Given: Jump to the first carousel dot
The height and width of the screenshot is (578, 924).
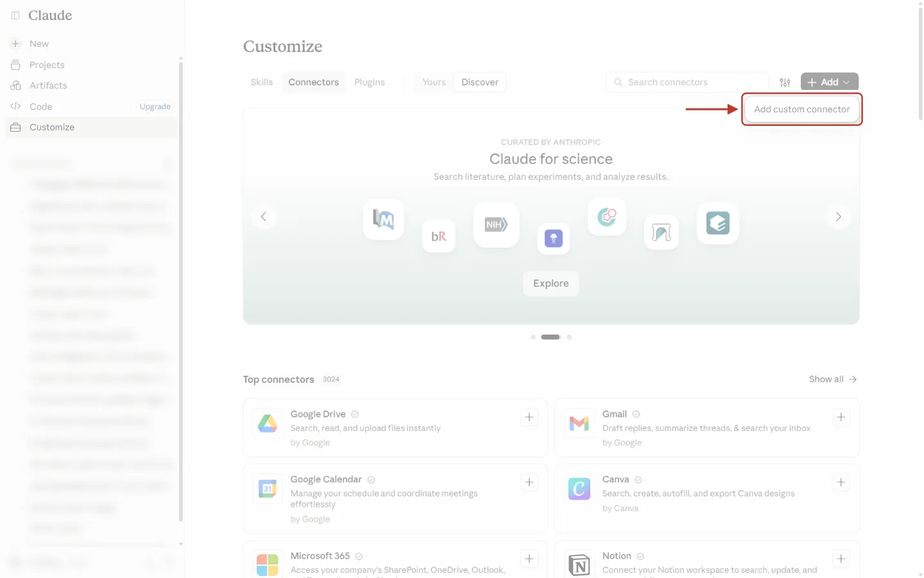Looking at the screenshot, I should pos(533,337).
